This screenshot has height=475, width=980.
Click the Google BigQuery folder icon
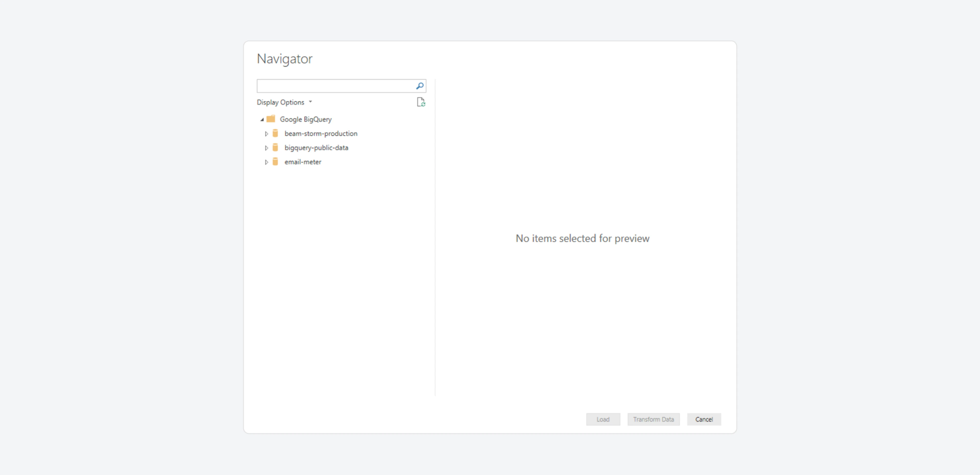(x=271, y=119)
